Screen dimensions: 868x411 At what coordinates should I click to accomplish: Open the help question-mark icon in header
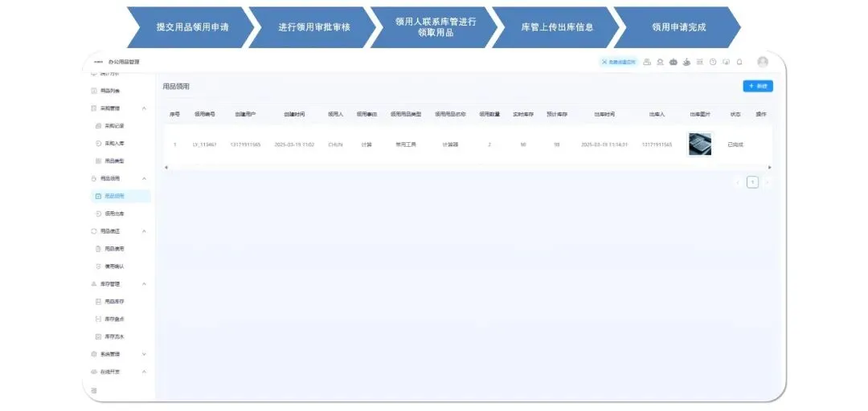tap(713, 62)
